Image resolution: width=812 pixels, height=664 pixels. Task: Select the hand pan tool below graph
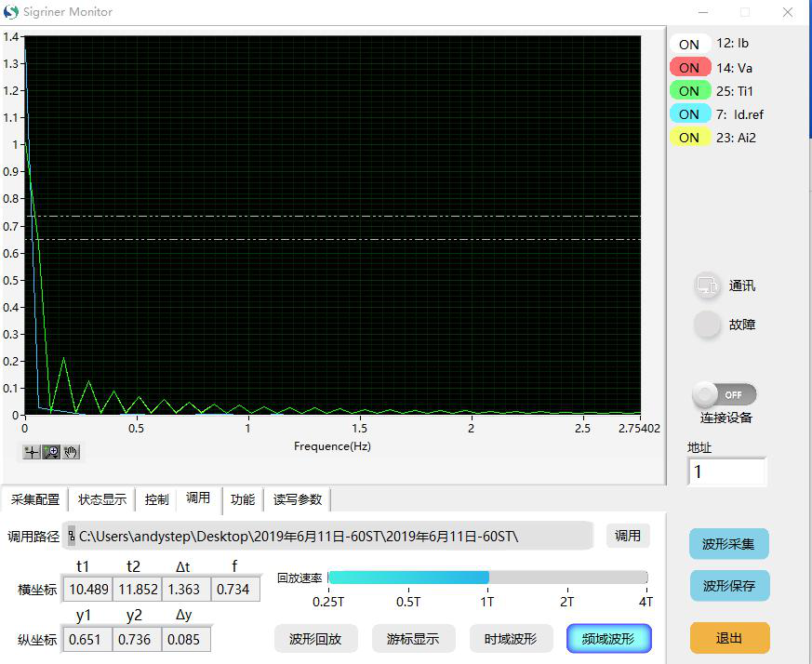point(71,452)
